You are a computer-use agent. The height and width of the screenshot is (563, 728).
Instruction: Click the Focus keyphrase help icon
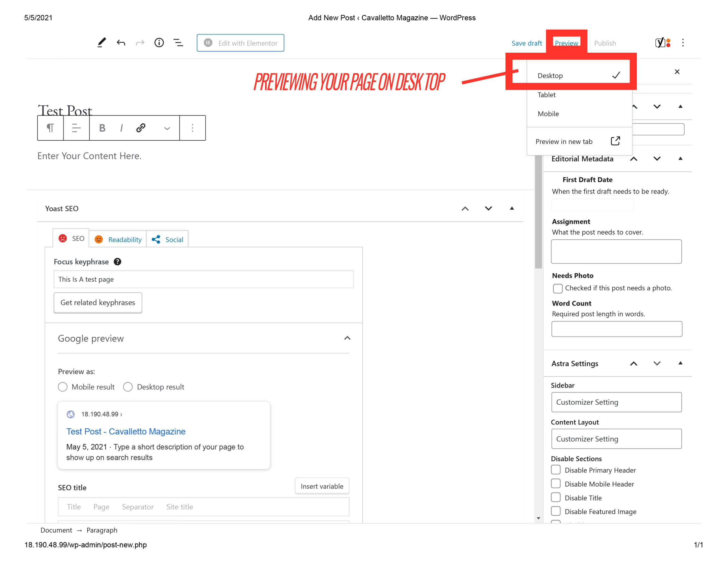pos(117,261)
